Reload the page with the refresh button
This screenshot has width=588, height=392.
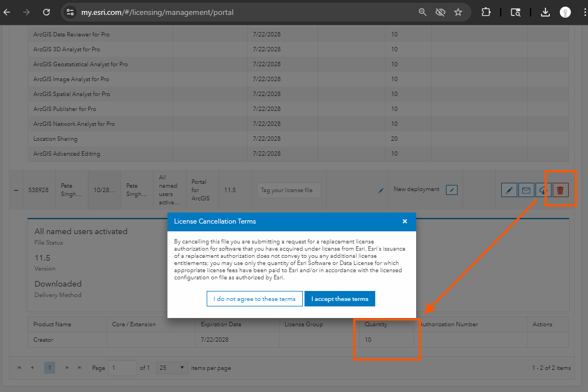[x=46, y=12]
